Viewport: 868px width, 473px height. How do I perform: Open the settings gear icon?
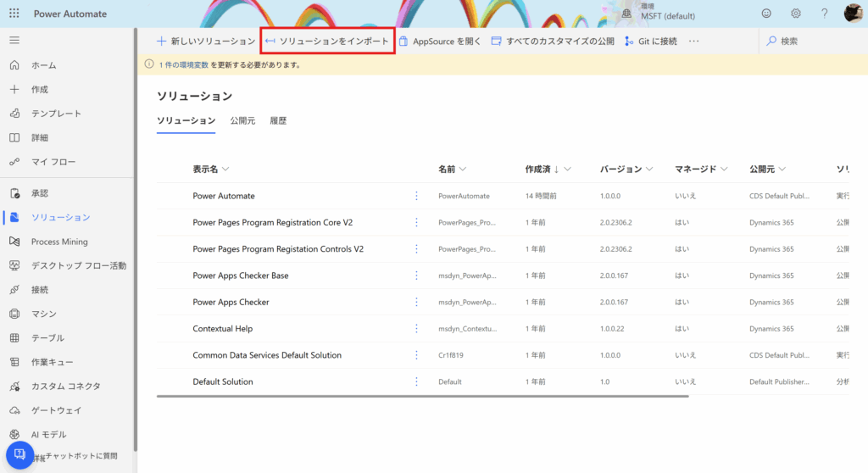click(795, 14)
